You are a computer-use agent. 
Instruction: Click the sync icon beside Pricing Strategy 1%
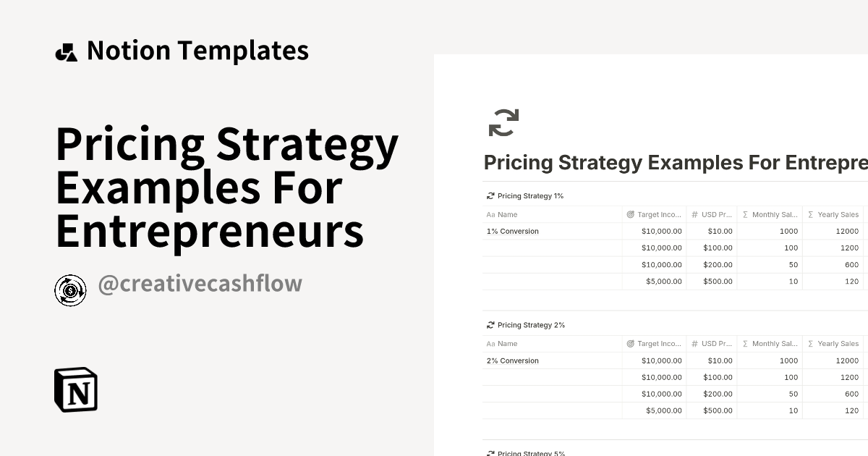(490, 196)
